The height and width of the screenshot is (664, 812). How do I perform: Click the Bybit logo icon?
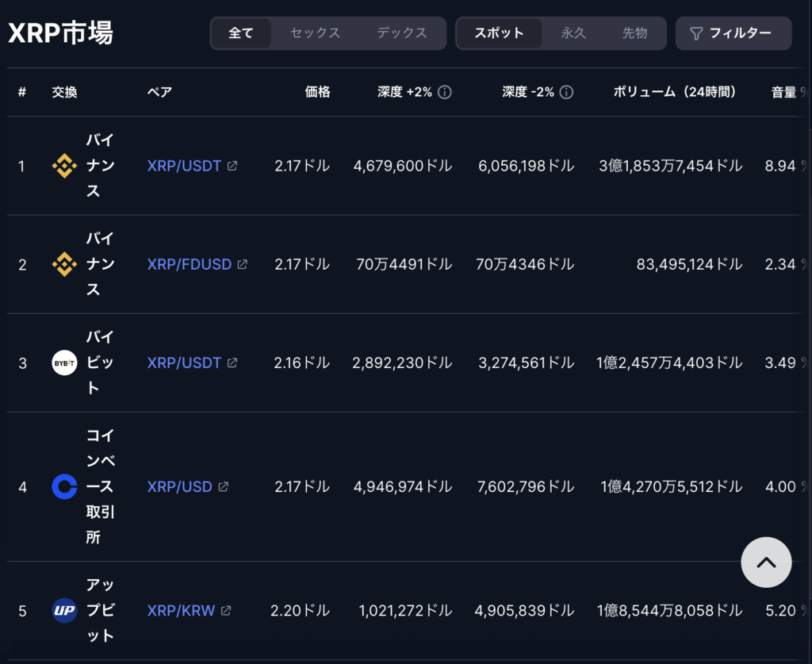click(64, 363)
